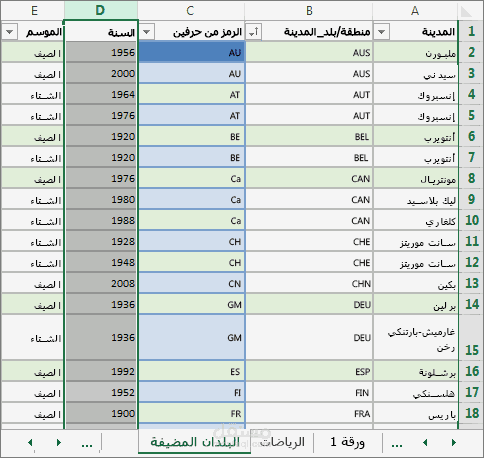The image size is (484, 458).
Task: Open the filter dropdown for المدينة column
Action: coord(382,32)
